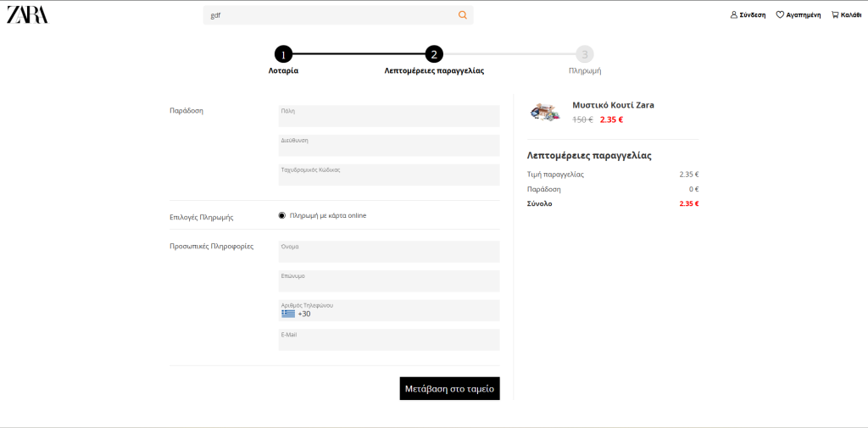
Task: Open the Greek flag country code selector
Action: [x=288, y=314]
